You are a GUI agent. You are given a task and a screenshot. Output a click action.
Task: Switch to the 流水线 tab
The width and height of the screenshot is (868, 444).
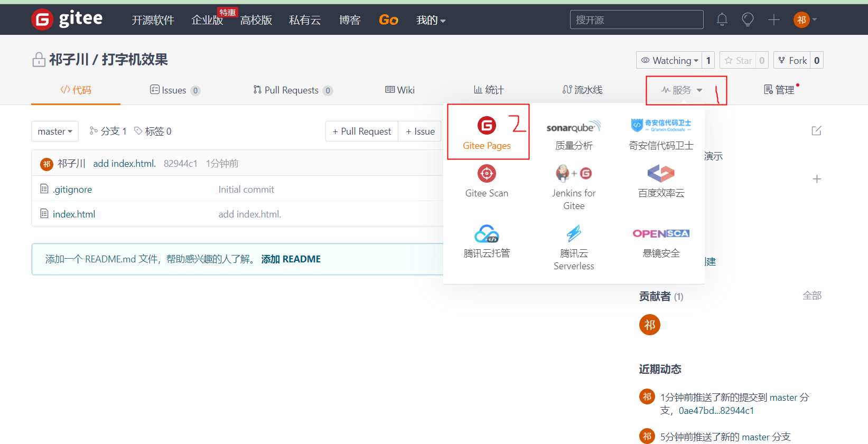coord(582,90)
